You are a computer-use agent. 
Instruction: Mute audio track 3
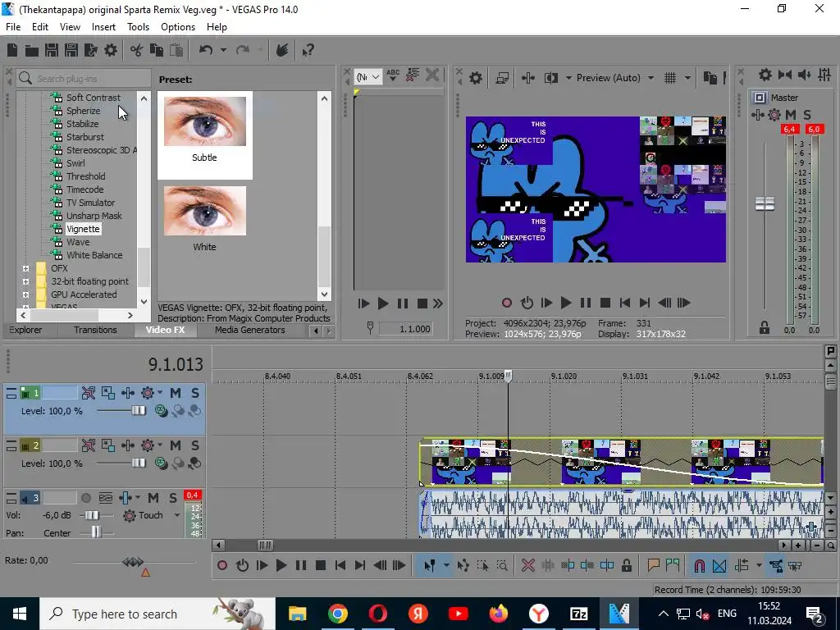pos(153,498)
